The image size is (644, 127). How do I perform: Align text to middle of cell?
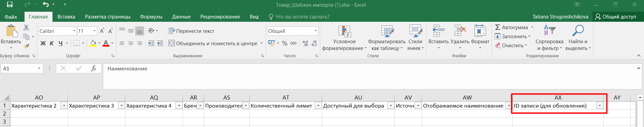click(131, 31)
